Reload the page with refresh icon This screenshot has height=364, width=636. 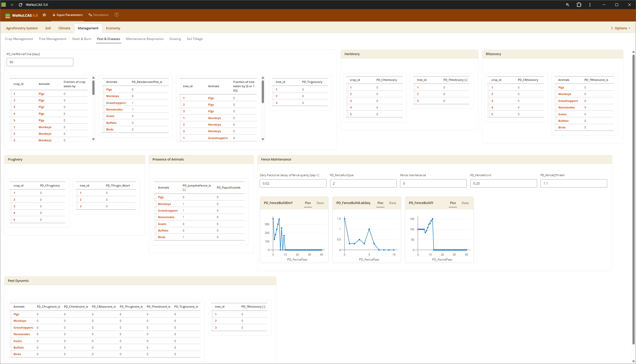point(20,5)
